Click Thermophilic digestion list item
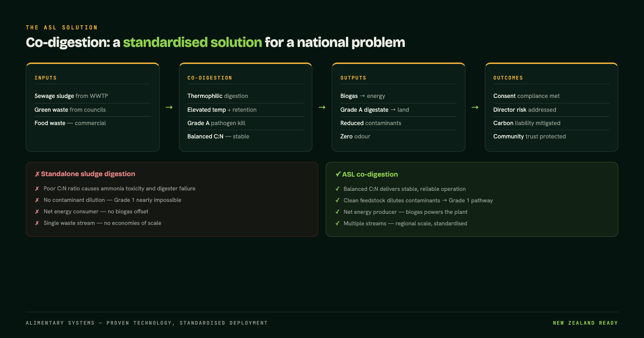The image size is (644, 338). [245, 96]
